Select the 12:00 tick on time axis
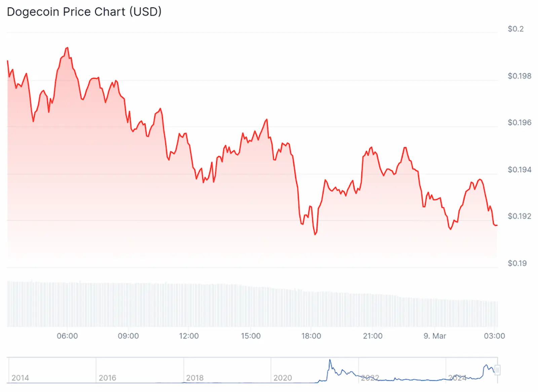Image resolution: width=538 pixels, height=392 pixels. (x=189, y=336)
